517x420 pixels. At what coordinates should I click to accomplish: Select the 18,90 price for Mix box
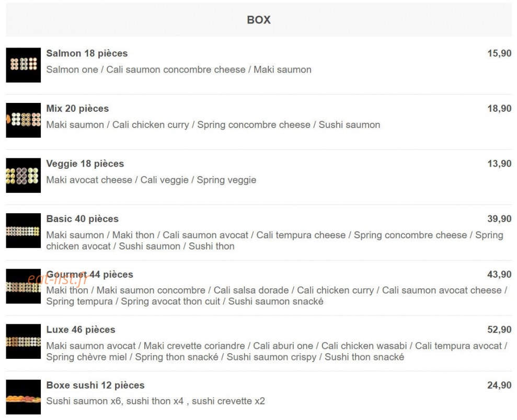coord(500,109)
